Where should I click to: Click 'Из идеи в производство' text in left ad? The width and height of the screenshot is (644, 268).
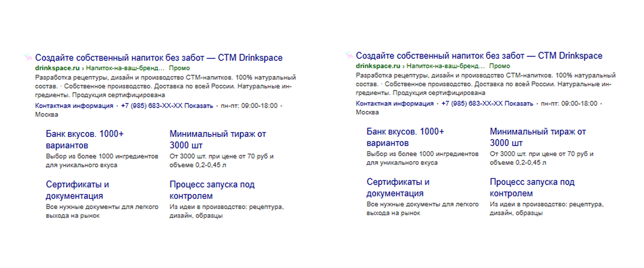226,211
